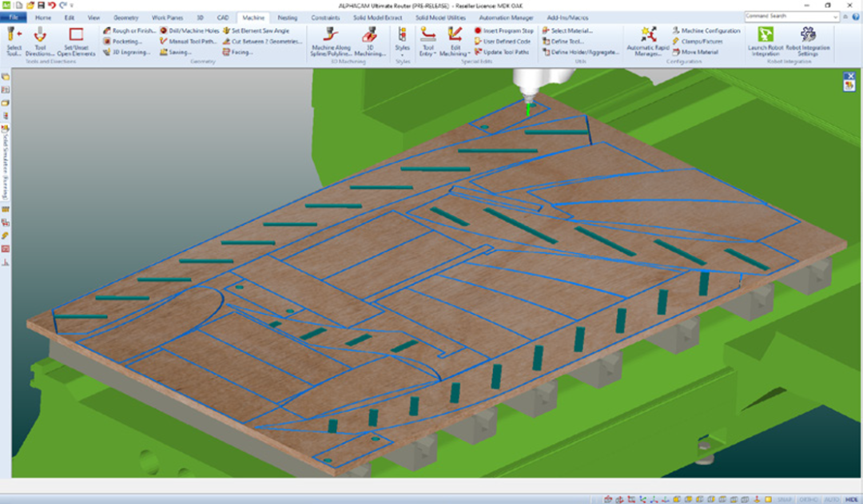863x504 pixels.
Task: Enable ORTHO mode
Action: [x=808, y=498]
